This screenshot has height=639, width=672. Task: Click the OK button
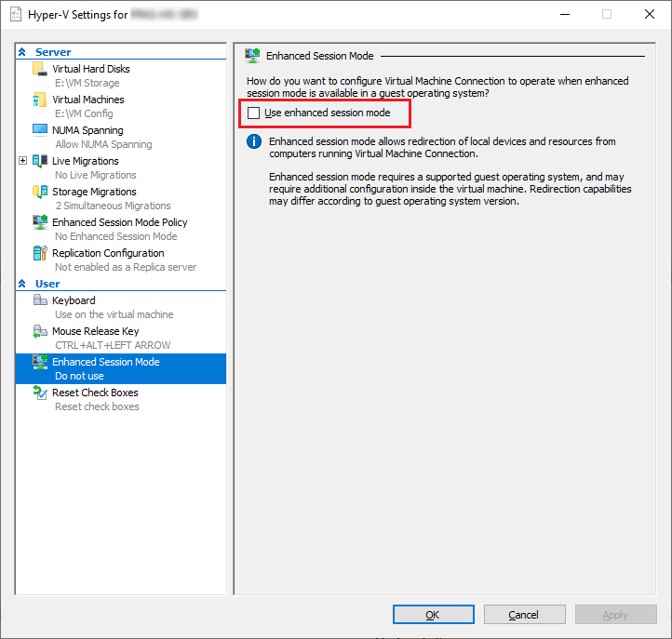434,615
